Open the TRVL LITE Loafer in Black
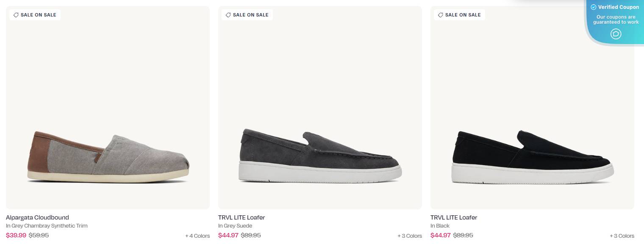644x250 pixels. [x=453, y=217]
